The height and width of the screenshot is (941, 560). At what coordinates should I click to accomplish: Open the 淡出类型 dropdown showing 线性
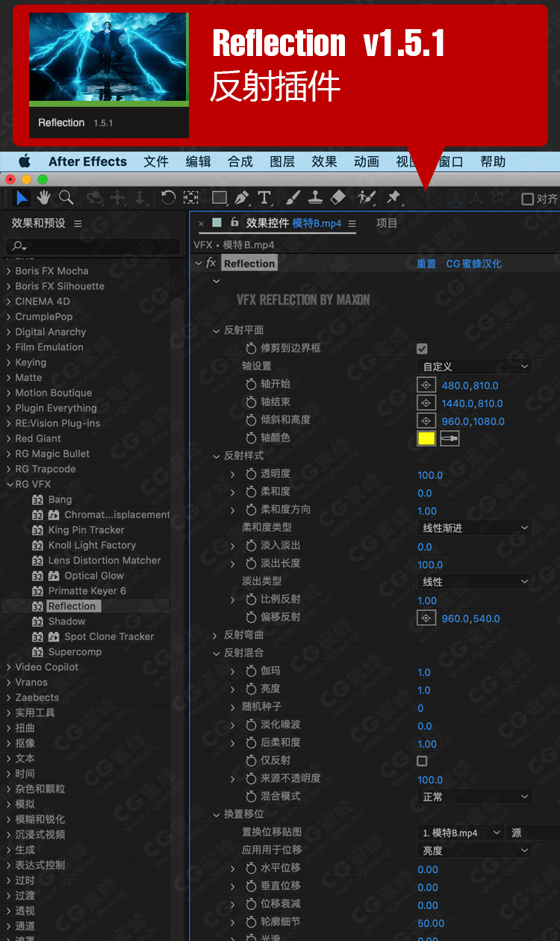[x=474, y=582]
